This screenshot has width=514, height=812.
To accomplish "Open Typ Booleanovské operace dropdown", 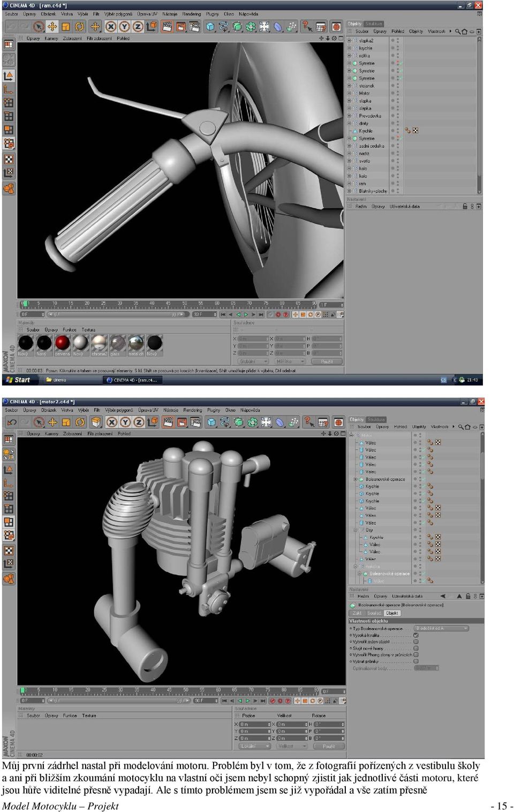I will (x=441, y=628).
